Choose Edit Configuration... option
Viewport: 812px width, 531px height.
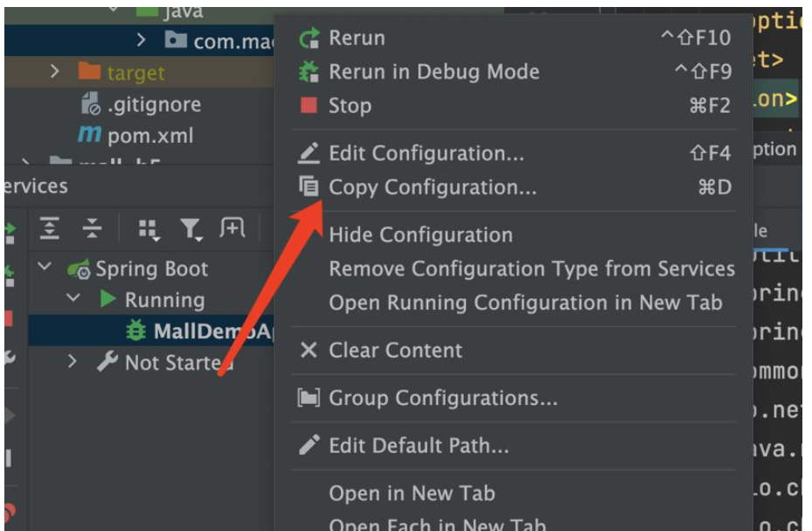point(426,154)
